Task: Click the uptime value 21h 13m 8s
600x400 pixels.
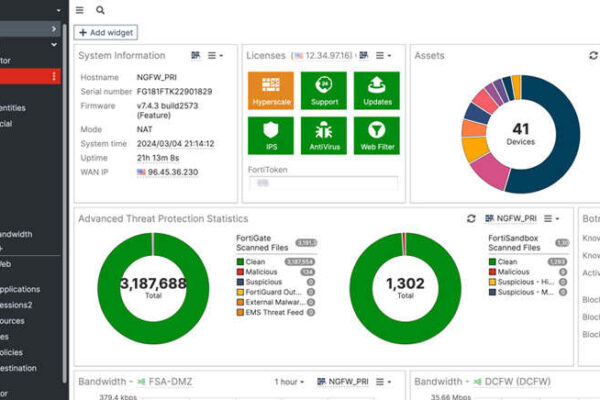Action: tap(158, 158)
